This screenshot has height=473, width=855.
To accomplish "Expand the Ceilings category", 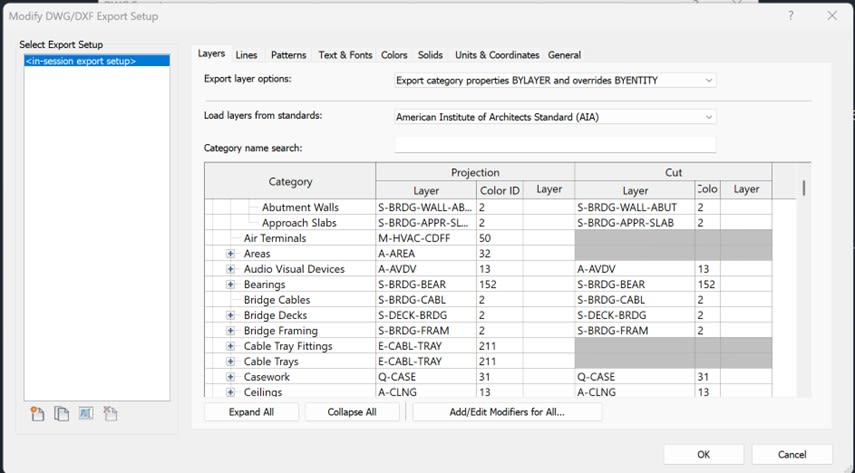I will (231, 392).
